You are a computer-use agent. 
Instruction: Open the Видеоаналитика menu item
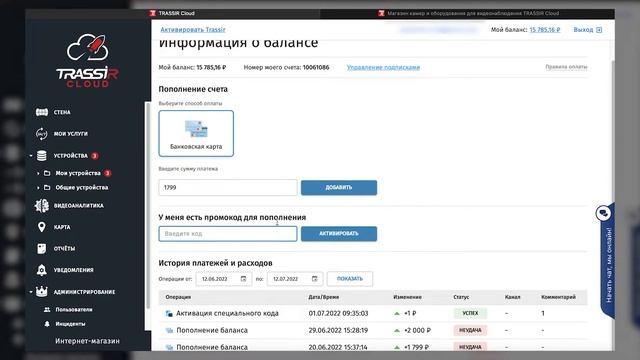tap(79, 205)
